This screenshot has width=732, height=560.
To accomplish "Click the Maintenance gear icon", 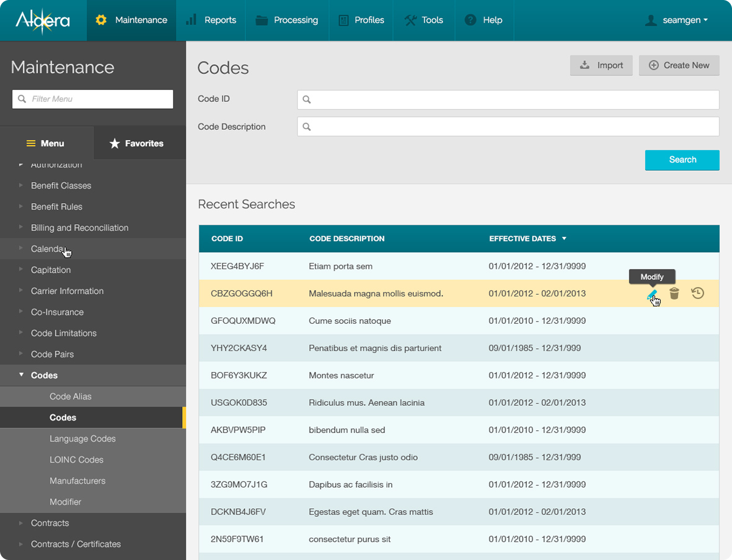I will click(101, 20).
